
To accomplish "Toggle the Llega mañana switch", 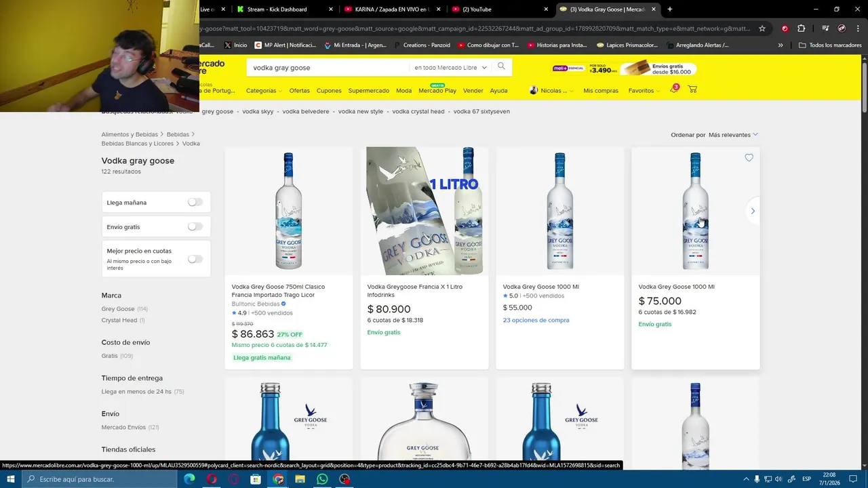I will click(195, 202).
